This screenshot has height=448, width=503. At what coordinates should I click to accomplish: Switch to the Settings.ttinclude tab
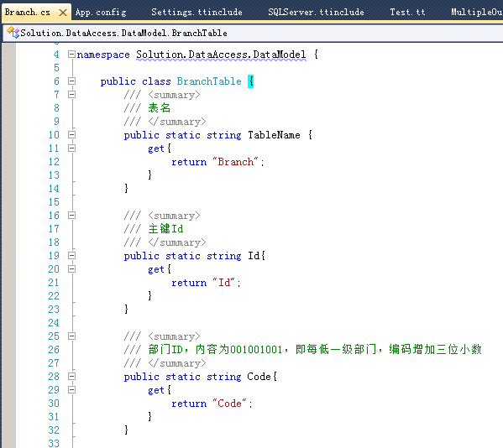pos(196,13)
